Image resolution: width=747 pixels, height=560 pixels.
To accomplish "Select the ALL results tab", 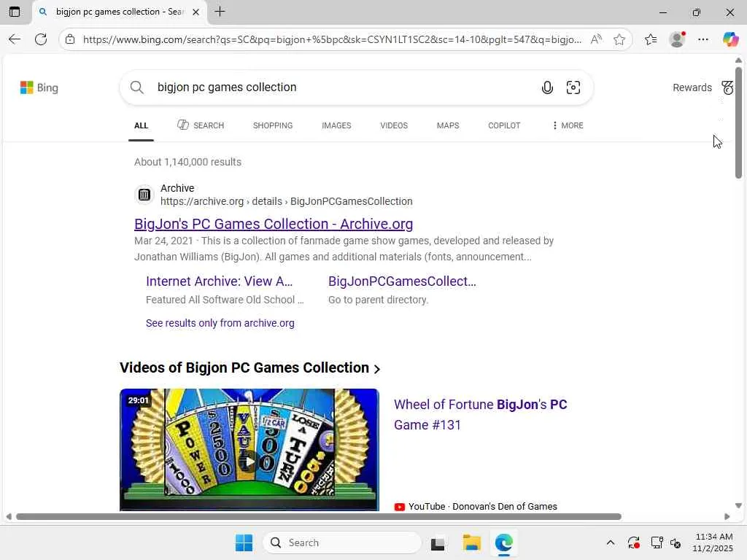I will pyautogui.click(x=141, y=125).
